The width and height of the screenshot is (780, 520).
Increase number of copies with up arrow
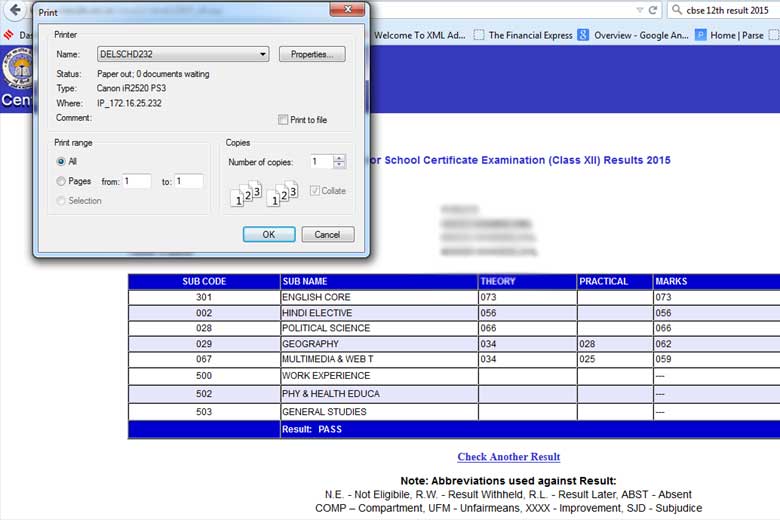tap(339, 157)
